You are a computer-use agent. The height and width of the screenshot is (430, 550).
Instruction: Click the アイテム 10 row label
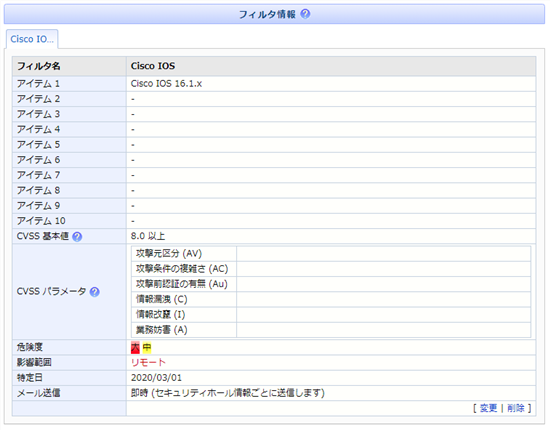click(41, 221)
